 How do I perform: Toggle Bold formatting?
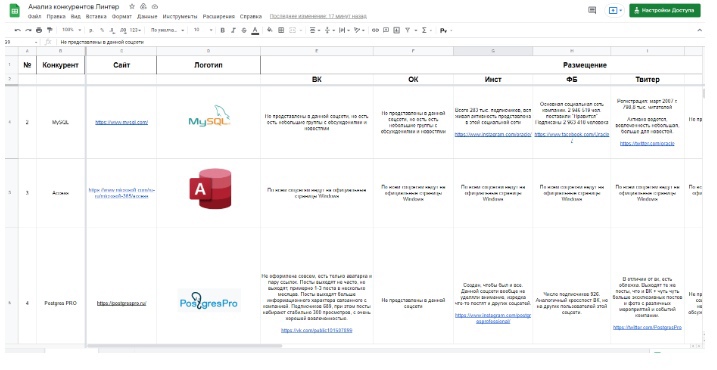point(223,30)
